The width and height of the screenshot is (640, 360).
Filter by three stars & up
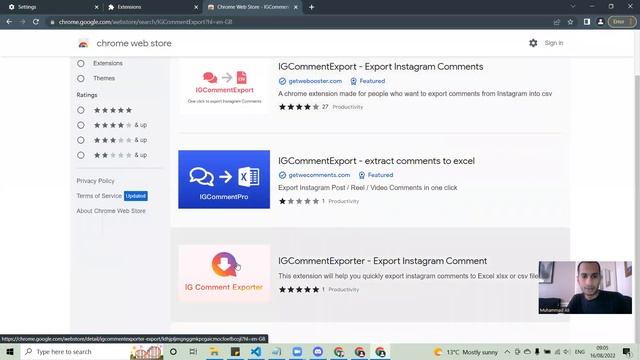81,140
